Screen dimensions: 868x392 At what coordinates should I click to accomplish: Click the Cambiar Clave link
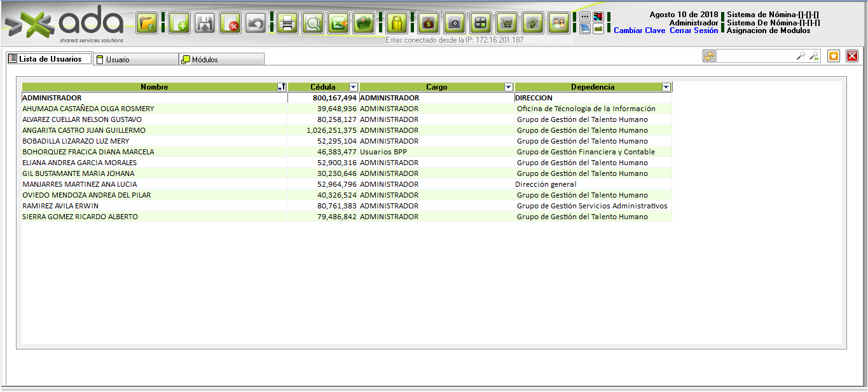coord(639,30)
